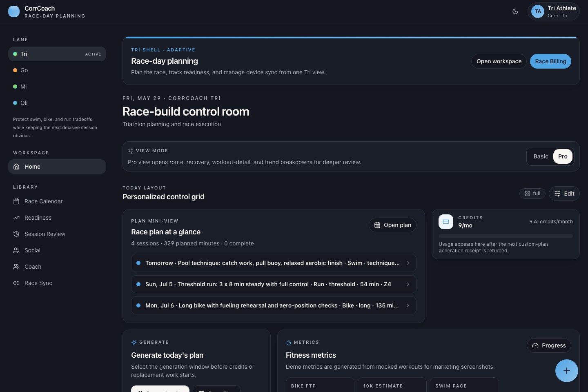Viewport: 588px width, 392px height.
Task: Expand the Tomorrow Pool technique session row
Action: (x=274, y=263)
